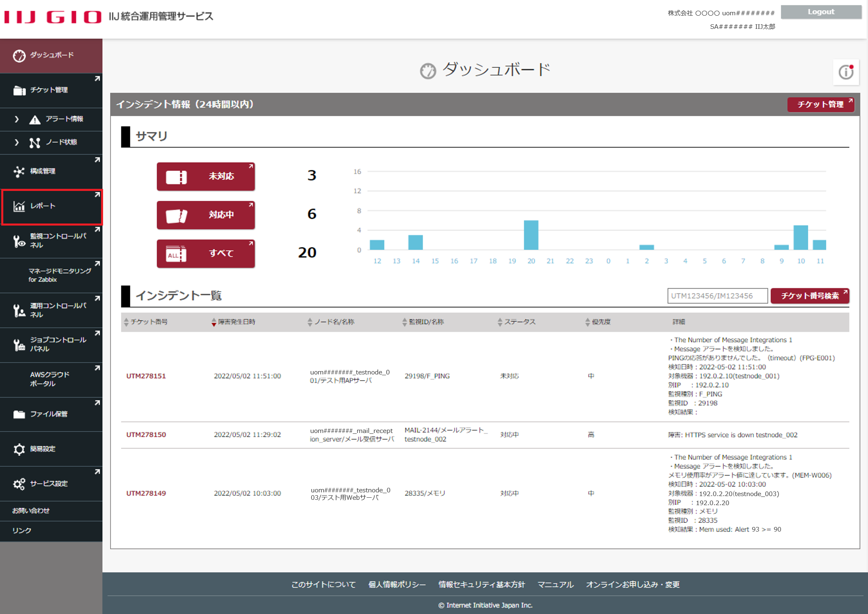Screen dimensions: 868x614
Task: Expand the ノード状態 chevron
Action: coord(16,143)
